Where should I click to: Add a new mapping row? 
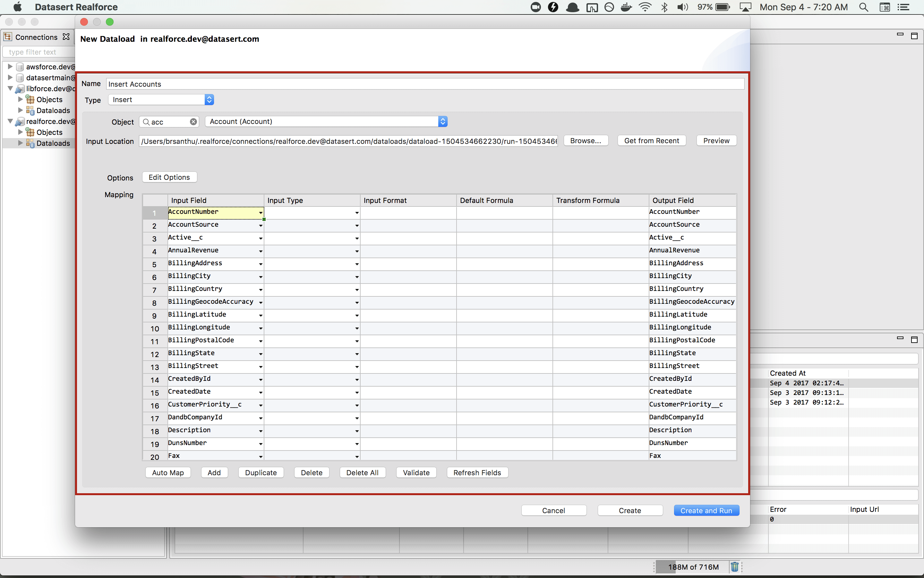214,472
